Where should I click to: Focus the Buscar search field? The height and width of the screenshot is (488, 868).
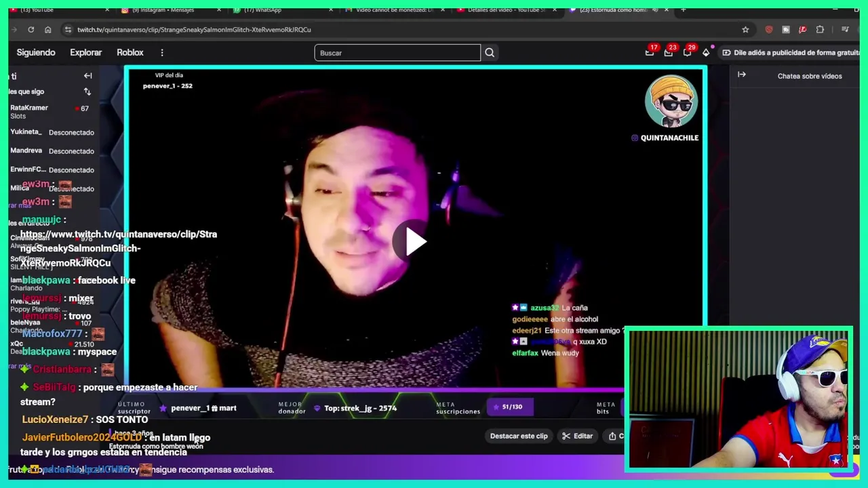point(397,53)
